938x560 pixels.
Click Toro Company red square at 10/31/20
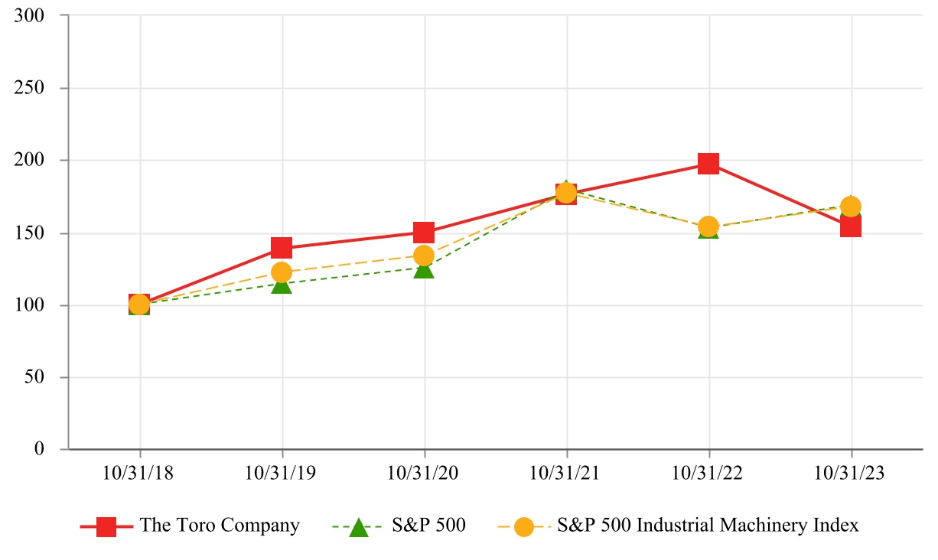coord(424,232)
